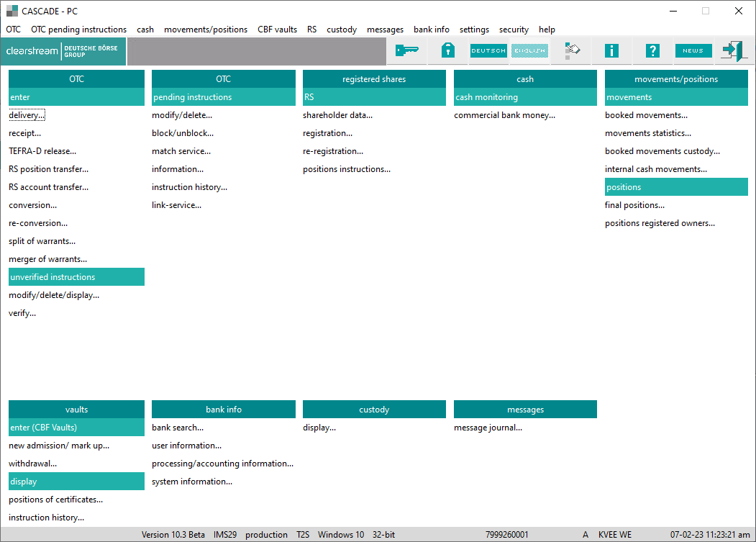Screen dimensions: 756x542
Task: Expand the 'security' menu in menu bar
Action: coord(514,30)
